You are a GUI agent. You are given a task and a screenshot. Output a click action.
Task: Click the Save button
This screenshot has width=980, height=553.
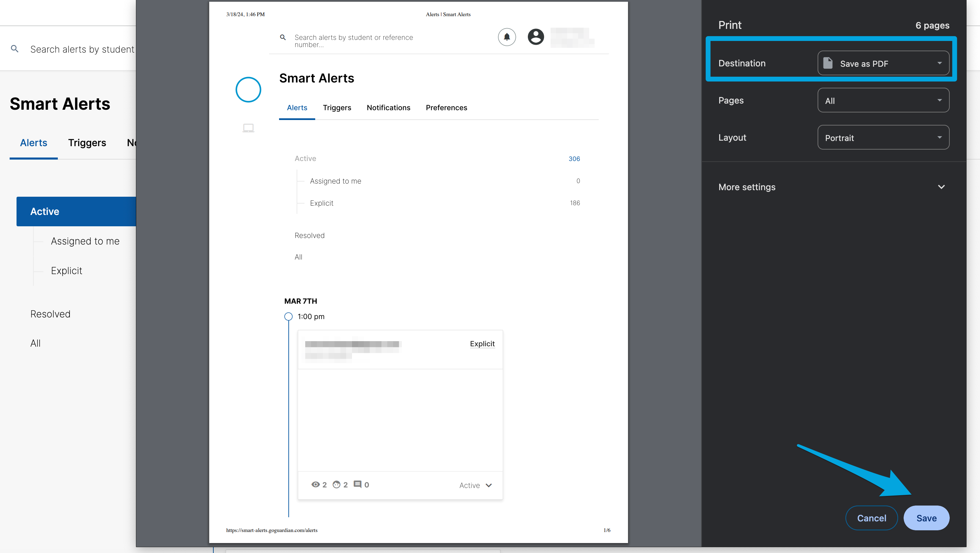click(926, 518)
